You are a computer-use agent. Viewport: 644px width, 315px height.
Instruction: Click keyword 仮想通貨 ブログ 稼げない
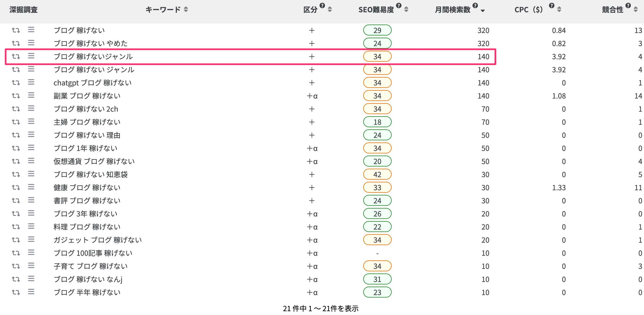click(94, 161)
